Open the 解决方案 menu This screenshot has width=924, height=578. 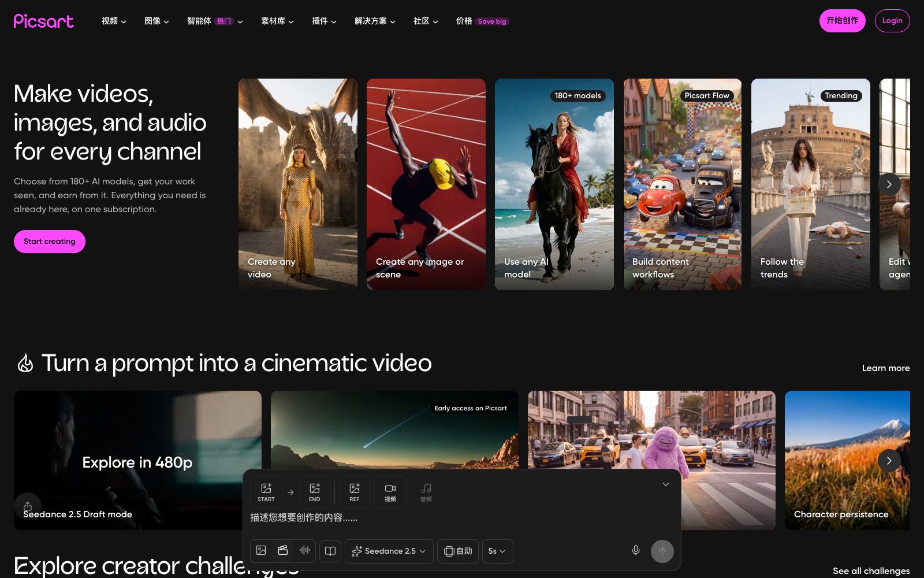(x=375, y=21)
